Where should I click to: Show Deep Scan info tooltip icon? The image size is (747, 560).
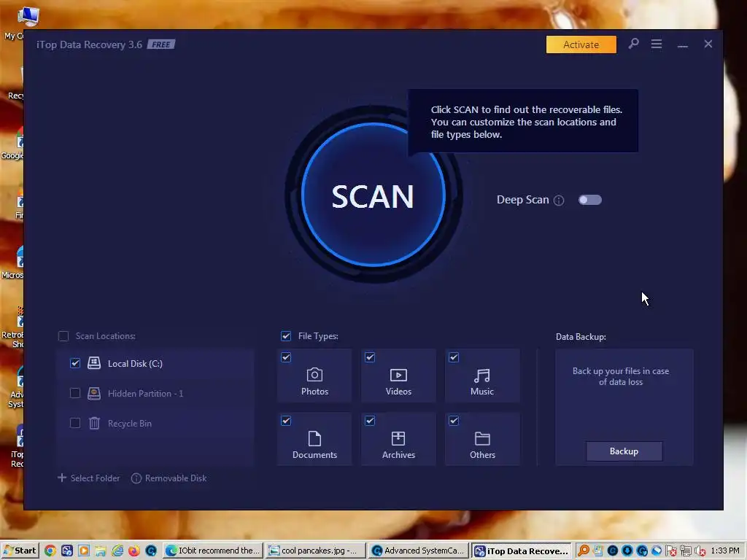pyautogui.click(x=559, y=201)
